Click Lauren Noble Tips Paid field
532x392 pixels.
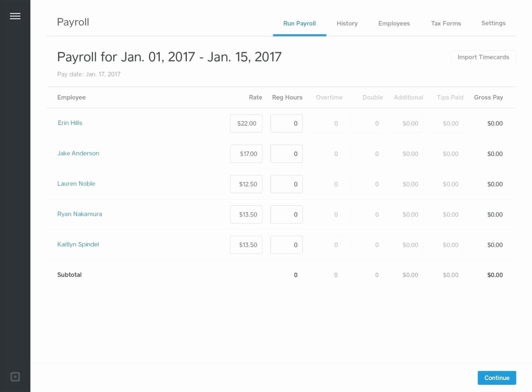coord(447,184)
